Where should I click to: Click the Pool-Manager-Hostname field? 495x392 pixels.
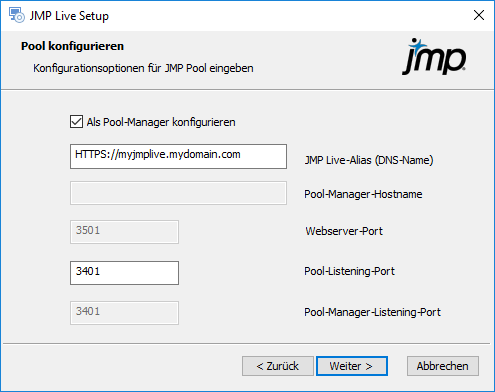click(178, 193)
